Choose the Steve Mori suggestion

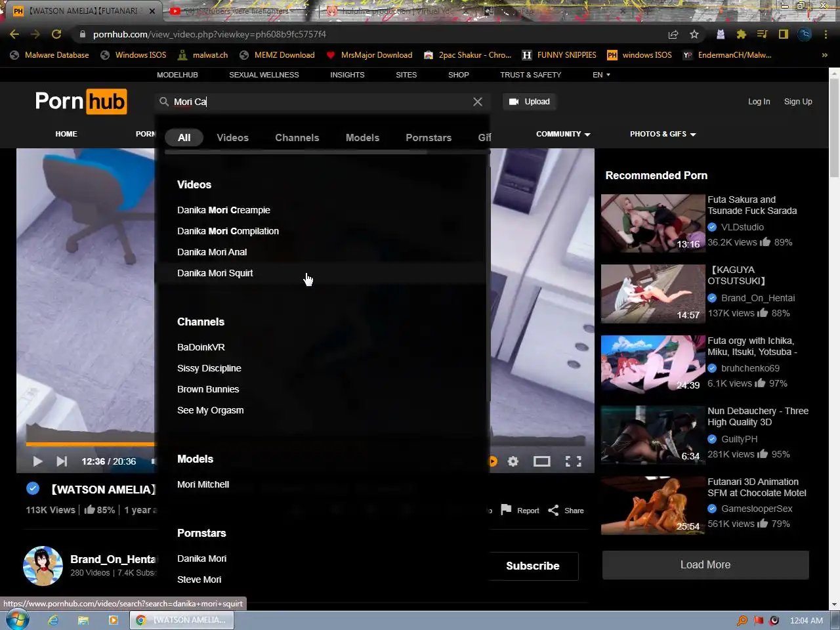(x=199, y=579)
